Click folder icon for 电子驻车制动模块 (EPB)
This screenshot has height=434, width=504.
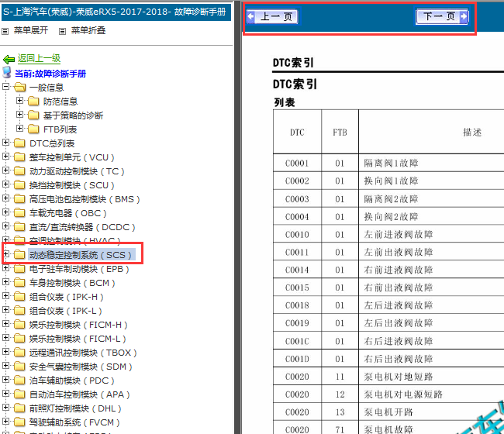pyautogui.click(x=19, y=269)
